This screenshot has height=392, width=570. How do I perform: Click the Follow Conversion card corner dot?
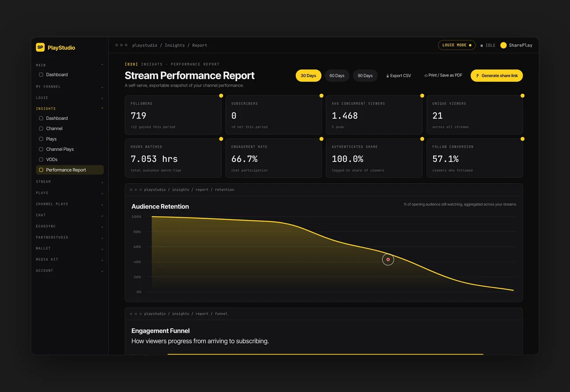click(x=522, y=139)
